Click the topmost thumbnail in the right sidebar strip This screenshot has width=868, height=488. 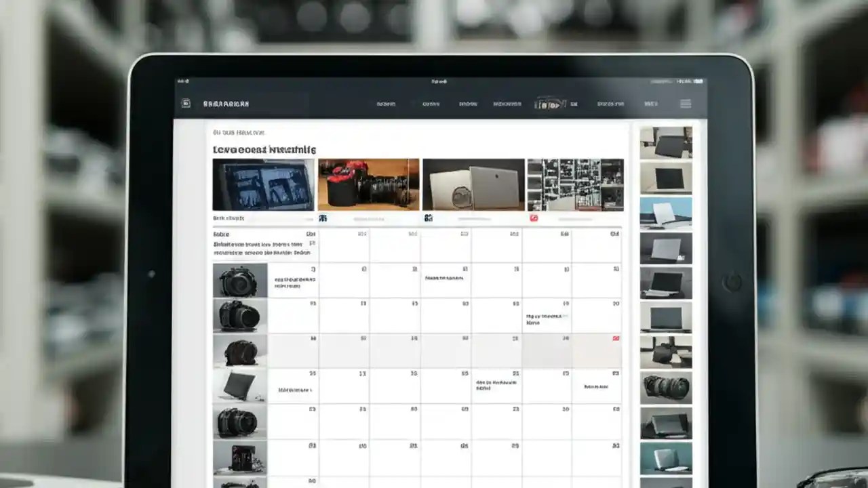[666, 143]
